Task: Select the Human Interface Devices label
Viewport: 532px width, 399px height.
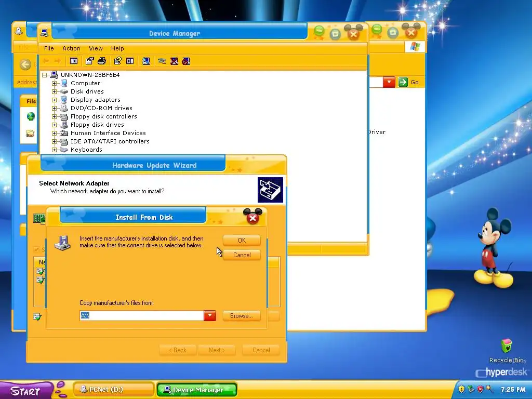Action: pyautogui.click(x=108, y=133)
